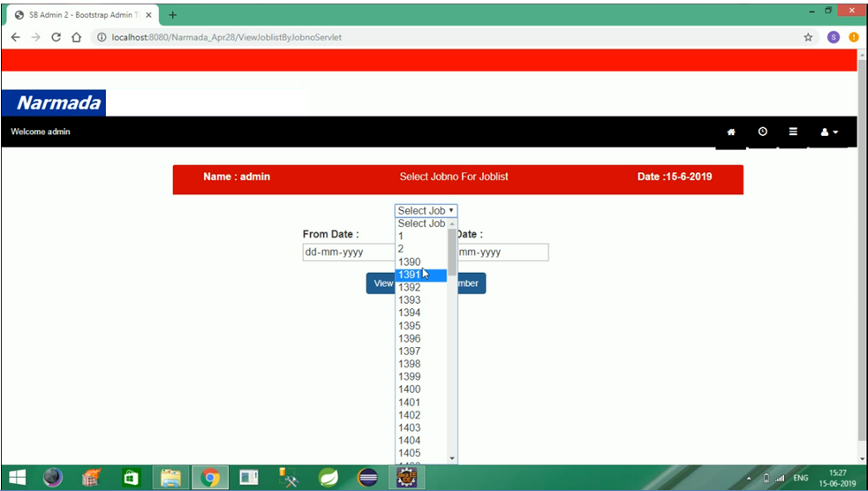Click the browser home button
The height and width of the screenshot is (491, 868).
[x=77, y=37]
